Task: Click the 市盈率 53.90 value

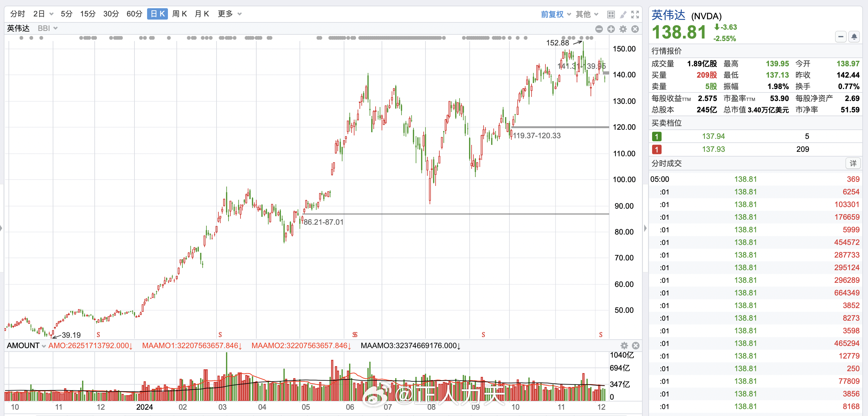Action: click(779, 98)
